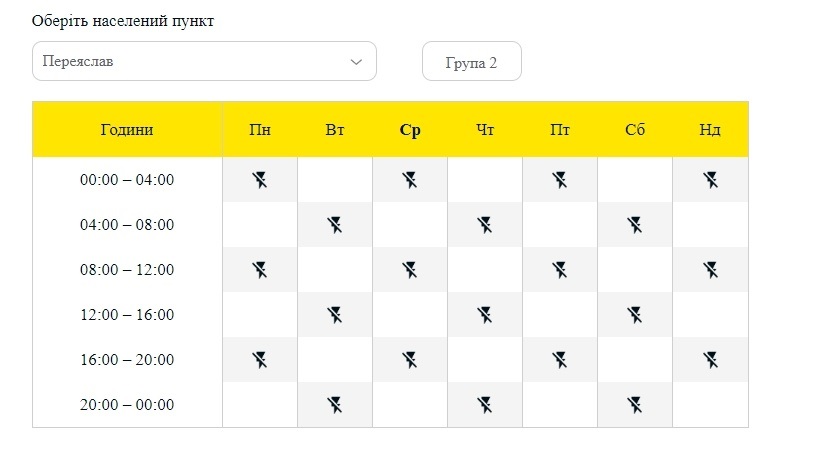Image resolution: width=822 pixels, height=458 pixels.
Task: Select the 12:00 – 16:00 time row label
Action: [127, 314]
